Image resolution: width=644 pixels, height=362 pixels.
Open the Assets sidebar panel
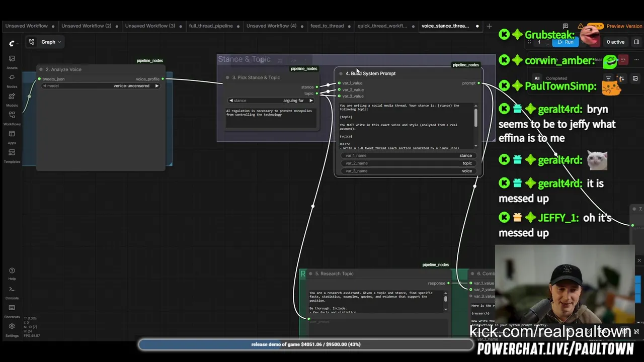[12, 62]
